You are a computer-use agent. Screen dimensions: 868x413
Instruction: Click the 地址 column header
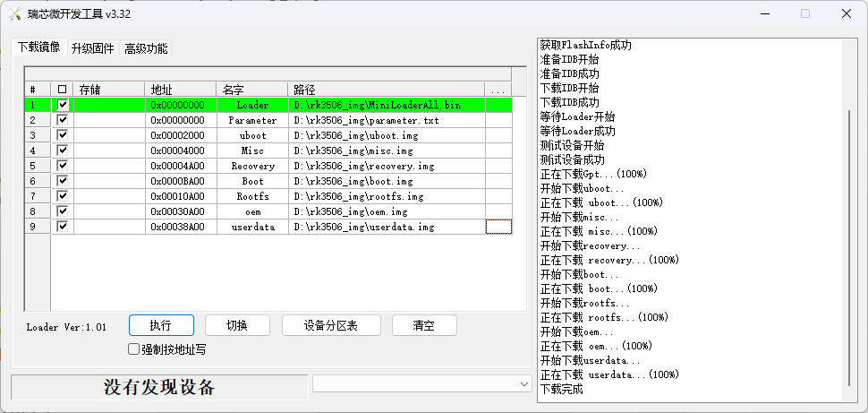[181, 90]
